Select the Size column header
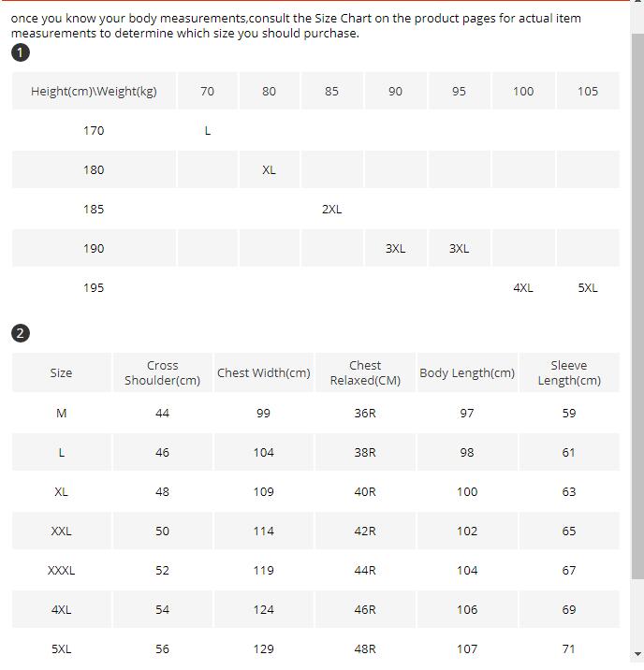 (x=61, y=372)
